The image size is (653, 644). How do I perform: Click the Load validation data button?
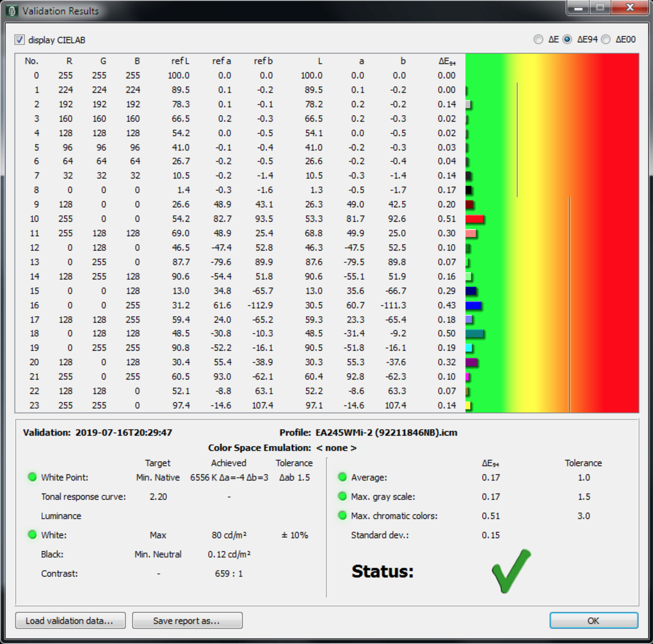tap(70, 620)
